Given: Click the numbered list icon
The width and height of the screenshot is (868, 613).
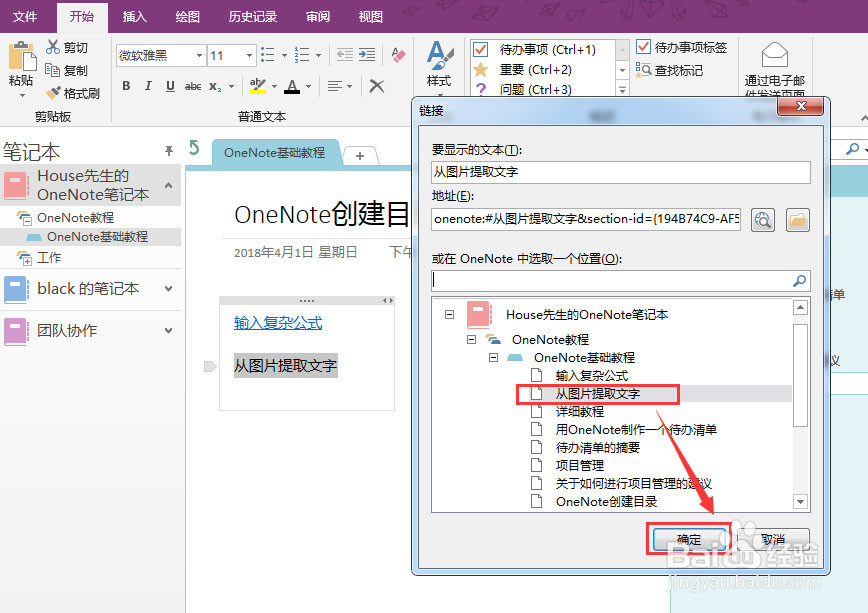Looking at the screenshot, I should [302, 55].
